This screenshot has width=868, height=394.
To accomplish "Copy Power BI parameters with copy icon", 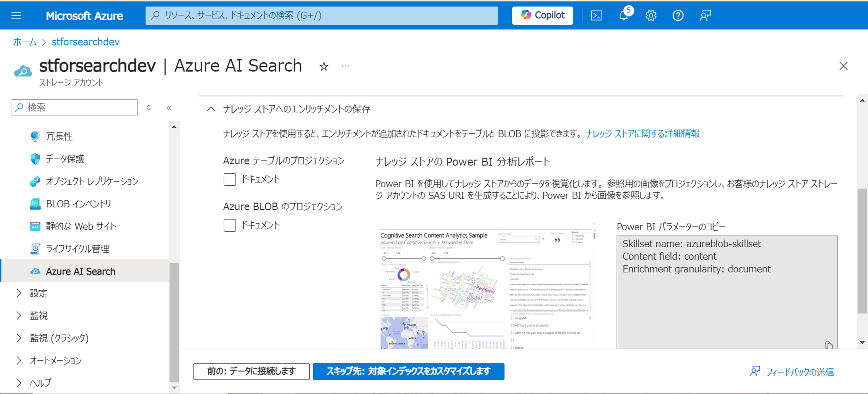I will point(829,345).
